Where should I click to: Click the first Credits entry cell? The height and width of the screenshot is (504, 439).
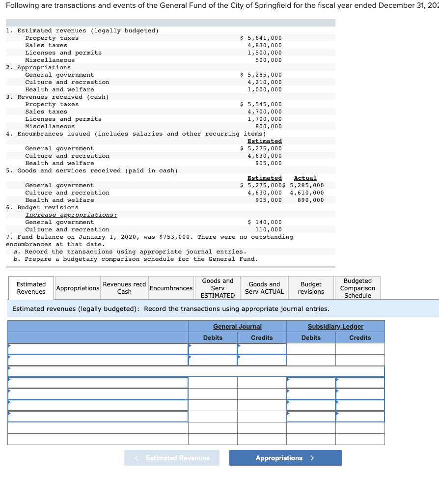(261, 348)
